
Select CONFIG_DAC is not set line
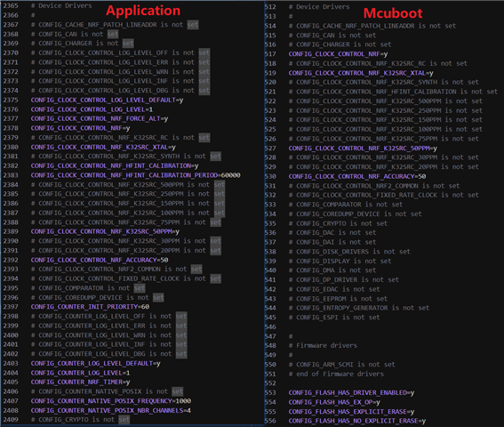(332, 233)
